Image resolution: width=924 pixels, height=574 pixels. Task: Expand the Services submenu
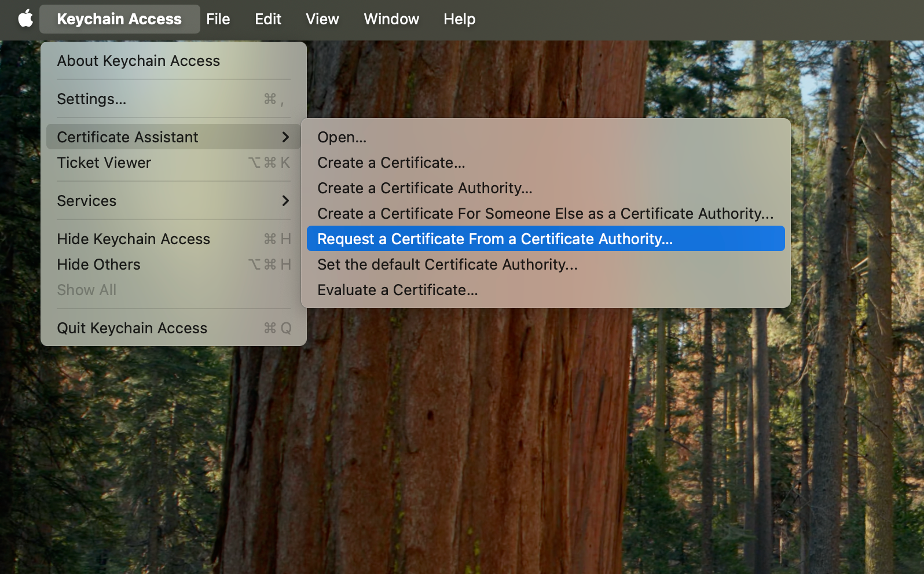coord(174,201)
